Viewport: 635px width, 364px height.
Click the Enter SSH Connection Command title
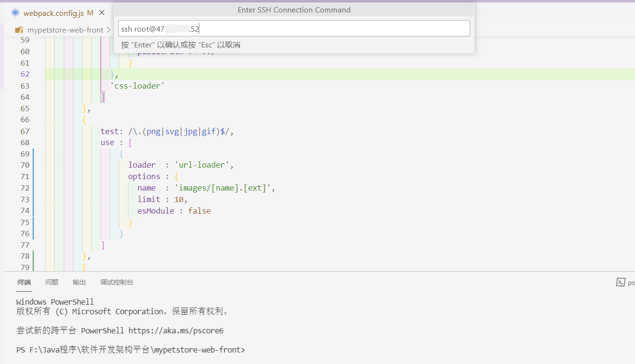(294, 10)
